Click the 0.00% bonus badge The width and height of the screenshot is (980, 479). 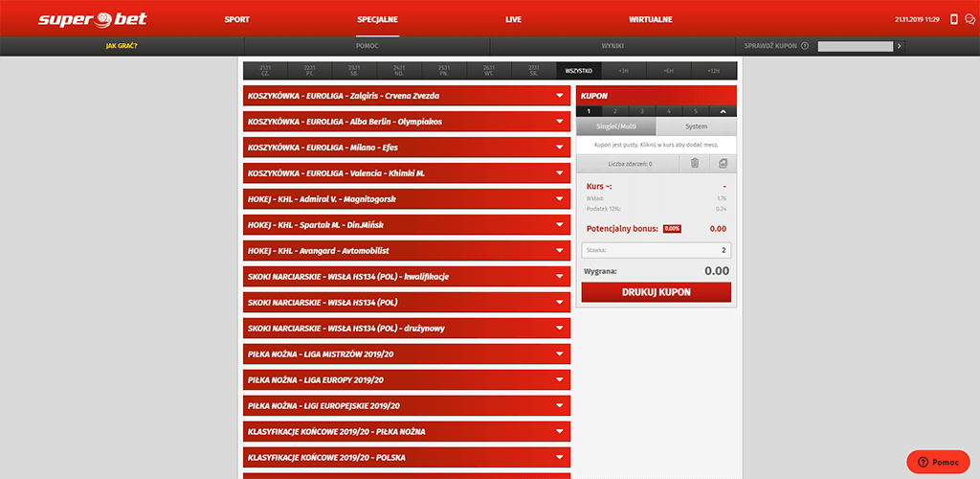pyautogui.click(x=672, y=229)
